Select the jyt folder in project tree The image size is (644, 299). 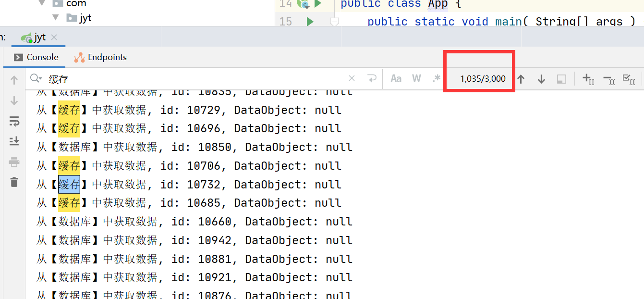coord(79,18)
